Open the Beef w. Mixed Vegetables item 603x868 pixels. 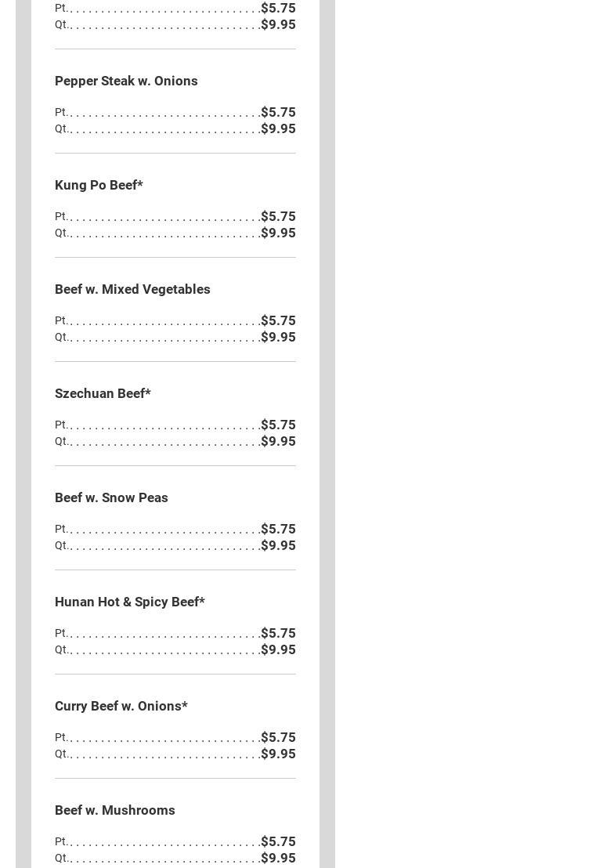click(x=132, y=289)
